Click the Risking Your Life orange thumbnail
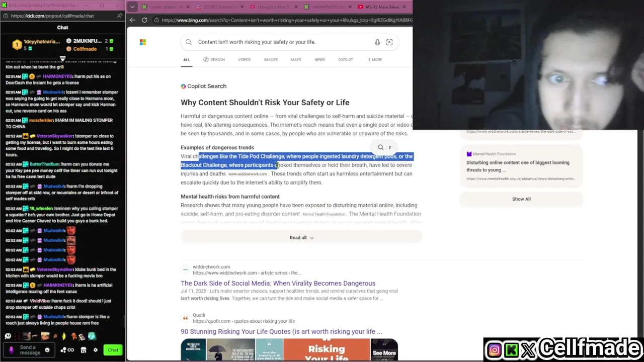The height and width of the screenshot is (362, 644). 327,351
